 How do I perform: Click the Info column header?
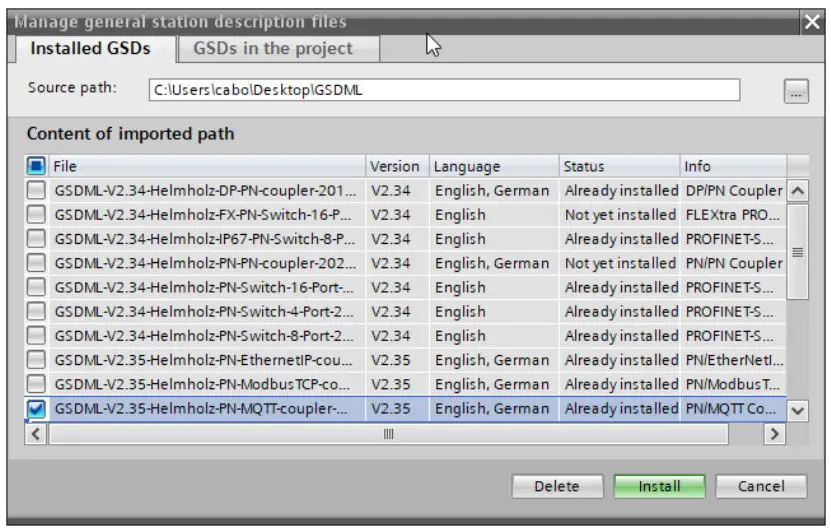click(733, 166)
